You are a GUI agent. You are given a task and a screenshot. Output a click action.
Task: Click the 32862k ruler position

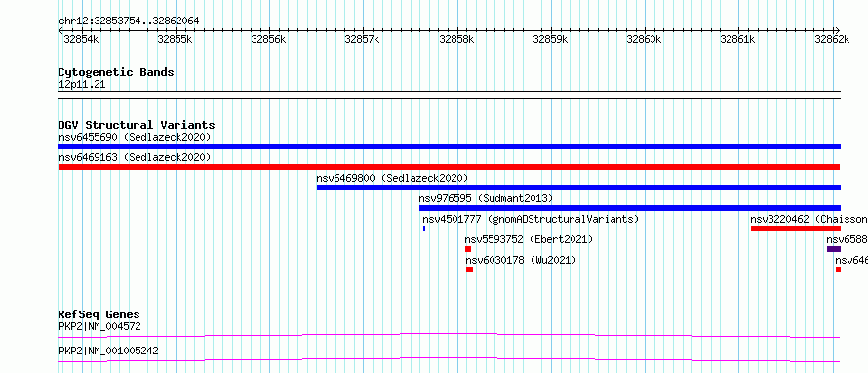click(832, 39)
